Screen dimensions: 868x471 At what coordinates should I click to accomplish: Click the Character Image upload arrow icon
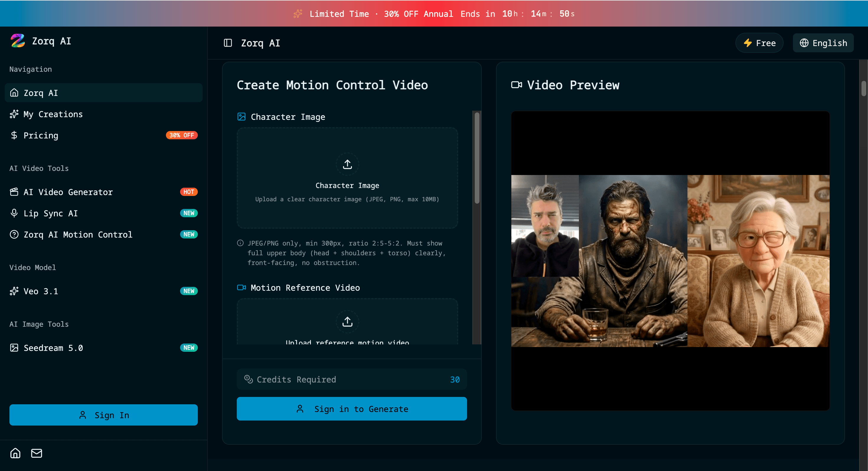347,164
